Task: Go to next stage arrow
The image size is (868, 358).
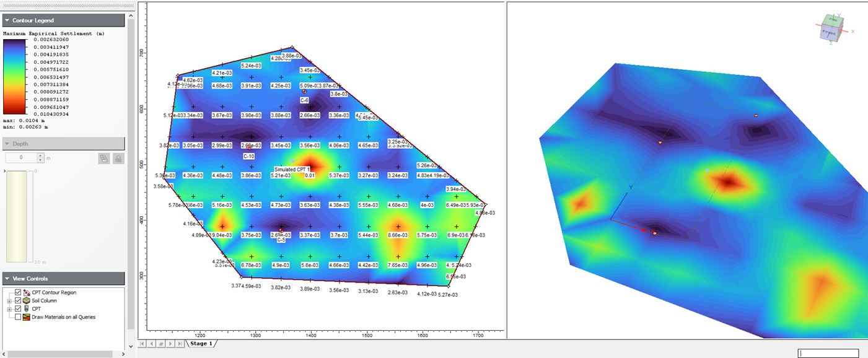Action: coord(171,343)
